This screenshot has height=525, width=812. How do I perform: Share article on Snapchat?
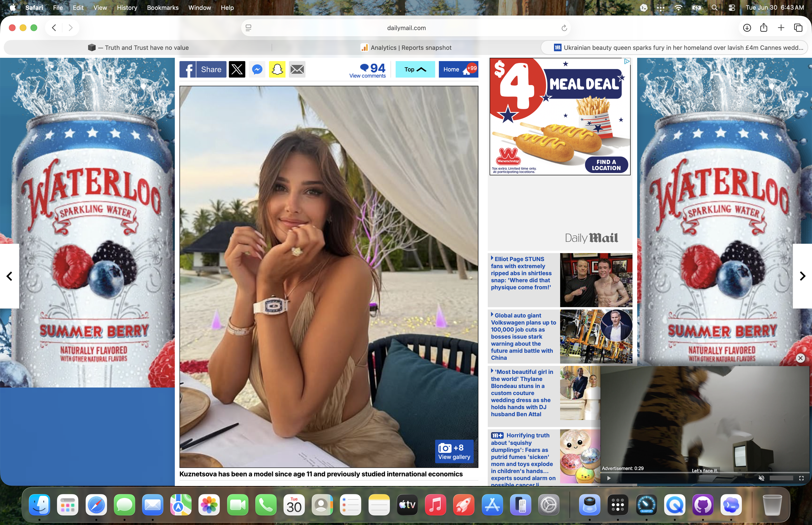tap(277, 69)
